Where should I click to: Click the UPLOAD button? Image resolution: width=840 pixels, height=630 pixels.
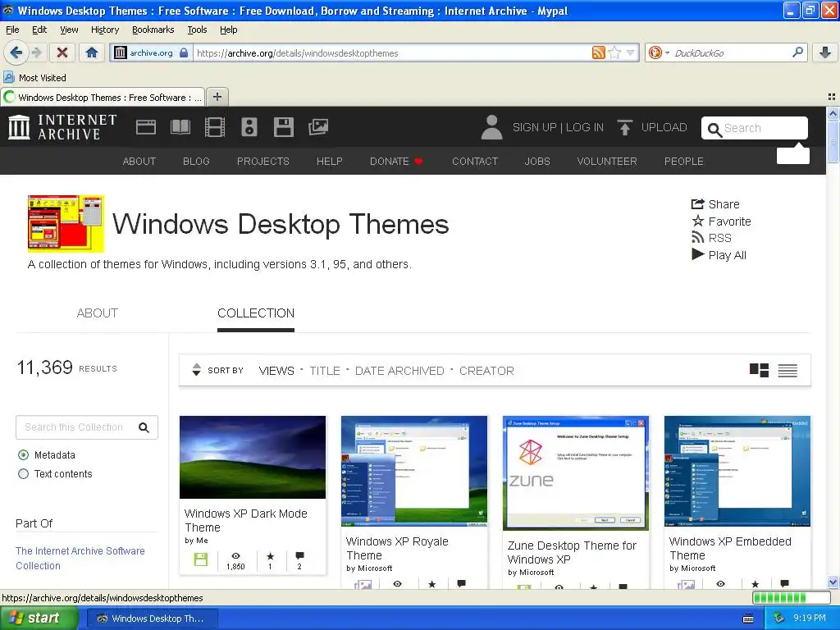[x=652, y=127]
